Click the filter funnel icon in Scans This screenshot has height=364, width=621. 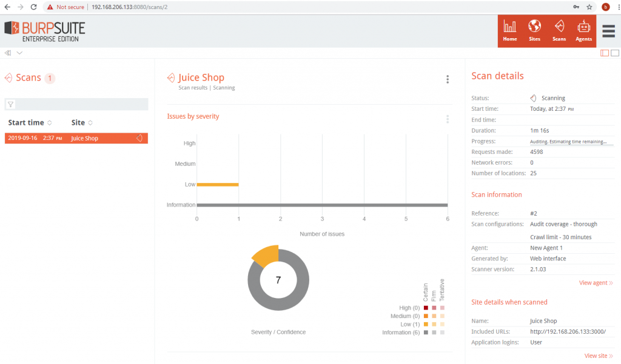(10, 105)
